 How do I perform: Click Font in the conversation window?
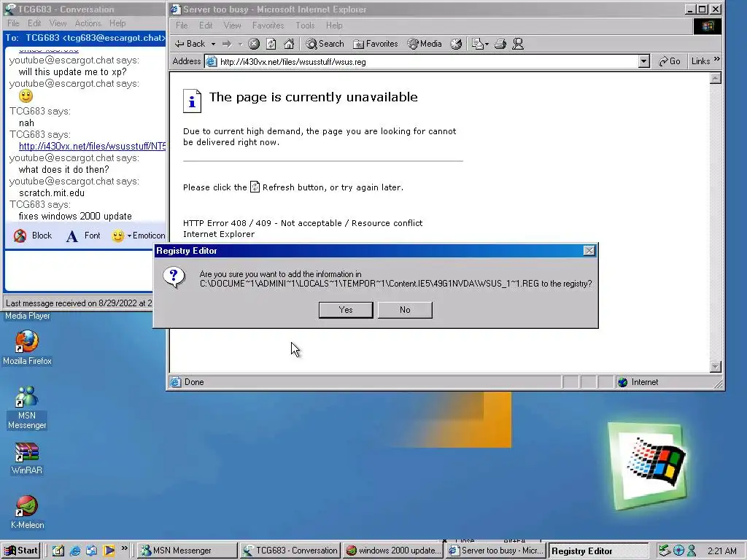pyautogui.click(x=83, y=236)
